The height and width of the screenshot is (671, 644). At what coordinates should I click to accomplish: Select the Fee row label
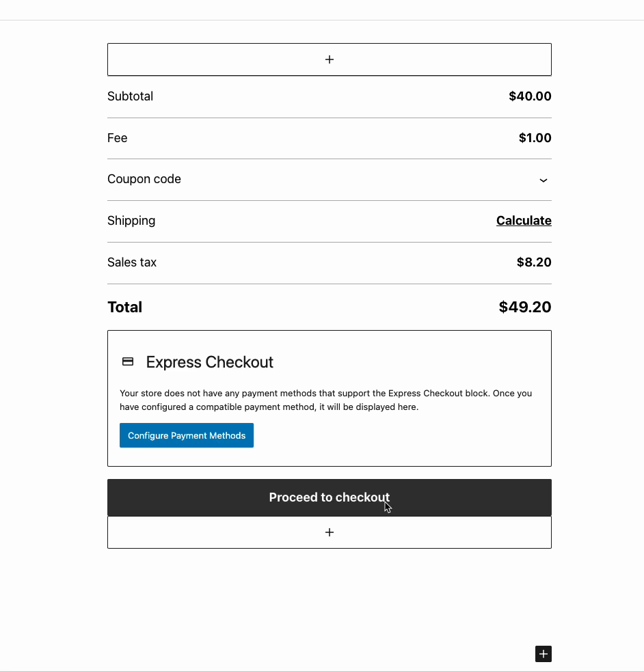(118, 138)
